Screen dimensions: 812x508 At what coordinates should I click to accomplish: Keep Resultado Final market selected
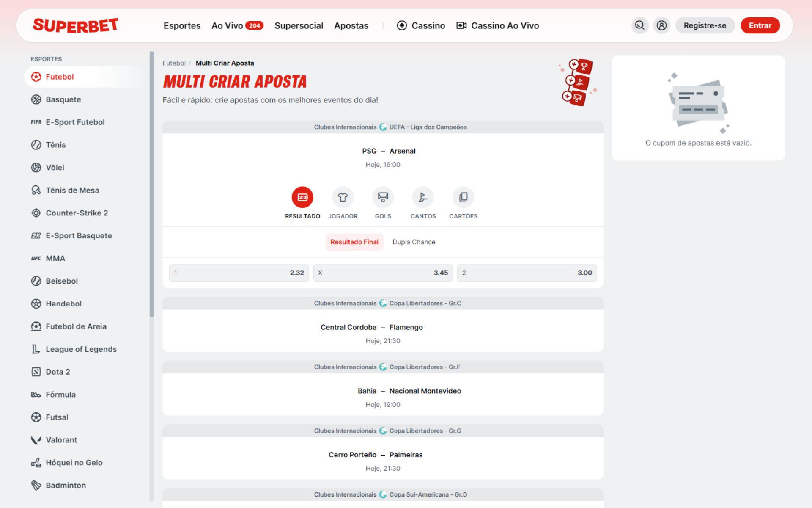coord(354,242)
